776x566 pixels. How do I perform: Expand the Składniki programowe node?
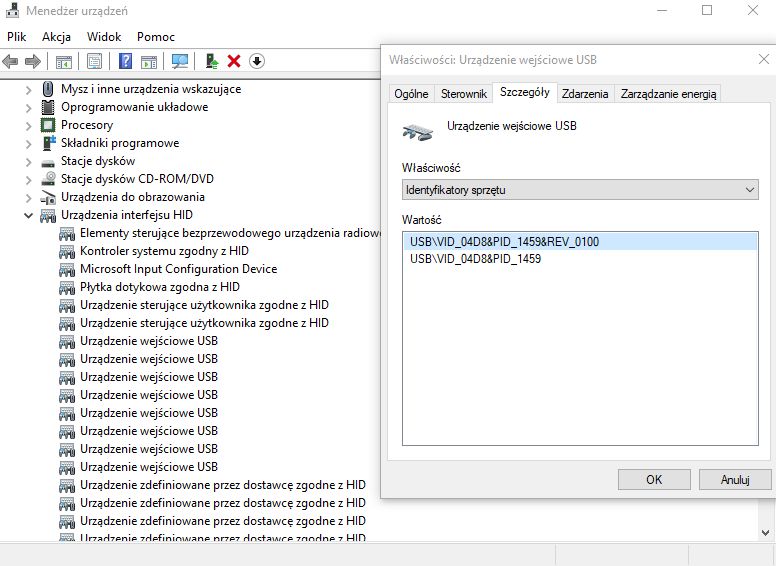click(x=29, y=143)
